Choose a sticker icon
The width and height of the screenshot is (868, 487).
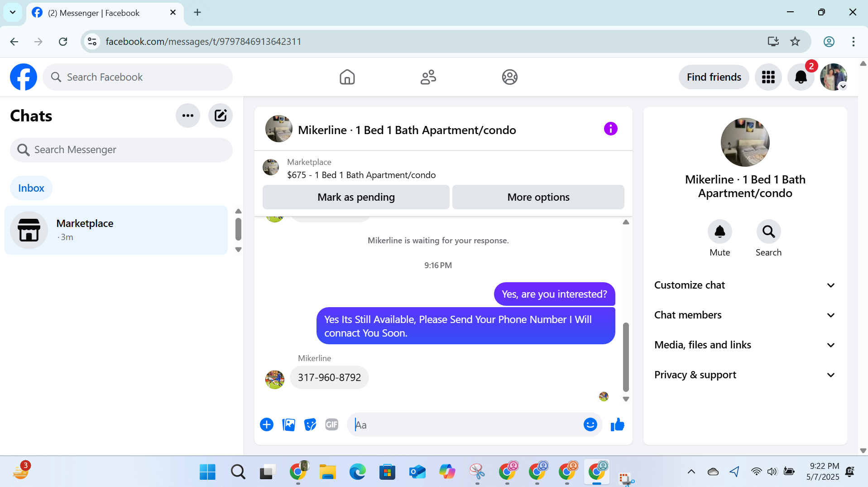pos(310,424)
